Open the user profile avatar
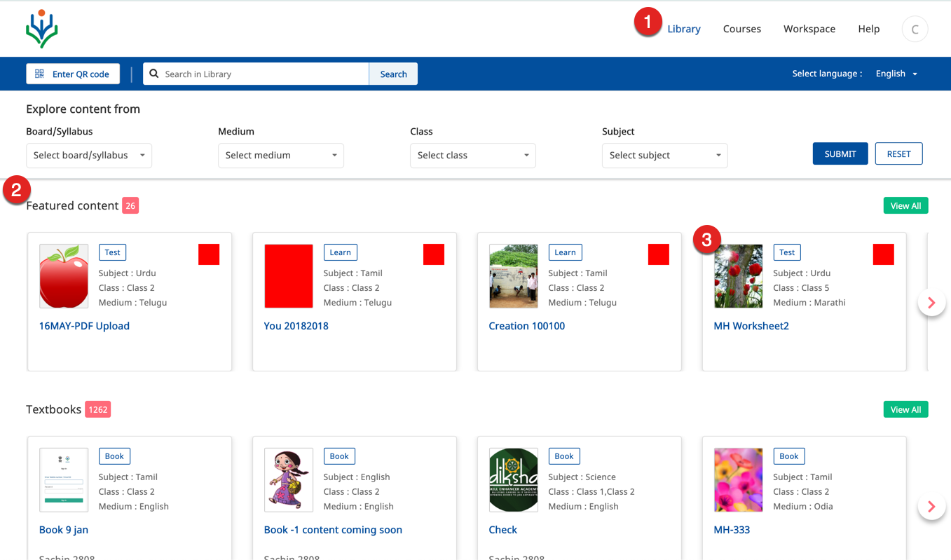The width and height of the screenshot is (951, 560). 915,29
